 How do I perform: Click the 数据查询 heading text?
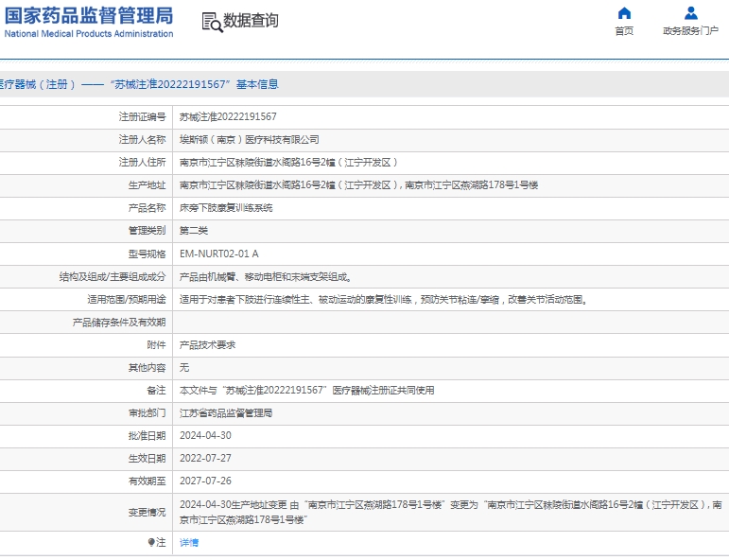[252, 21]
